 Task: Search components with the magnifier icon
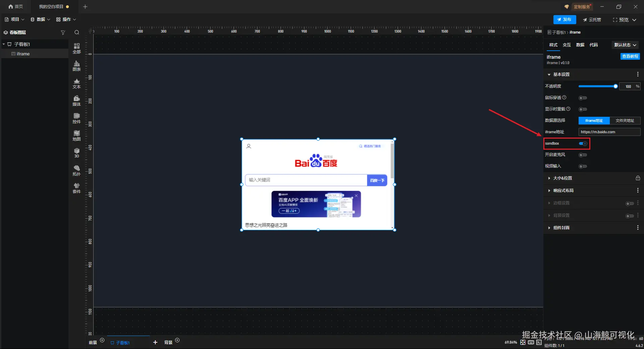pos(77,33)
